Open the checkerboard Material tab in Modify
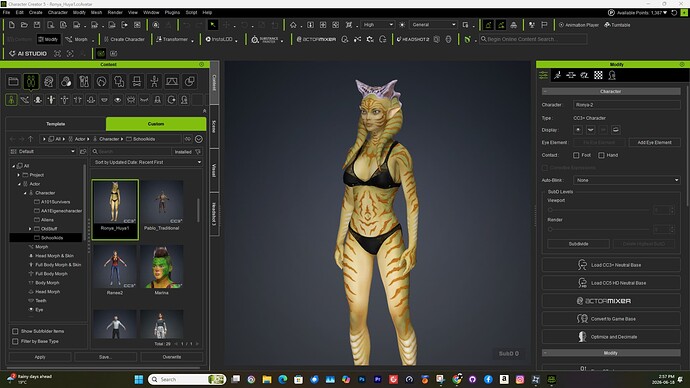The image size is (690, 388). [598, 75]
